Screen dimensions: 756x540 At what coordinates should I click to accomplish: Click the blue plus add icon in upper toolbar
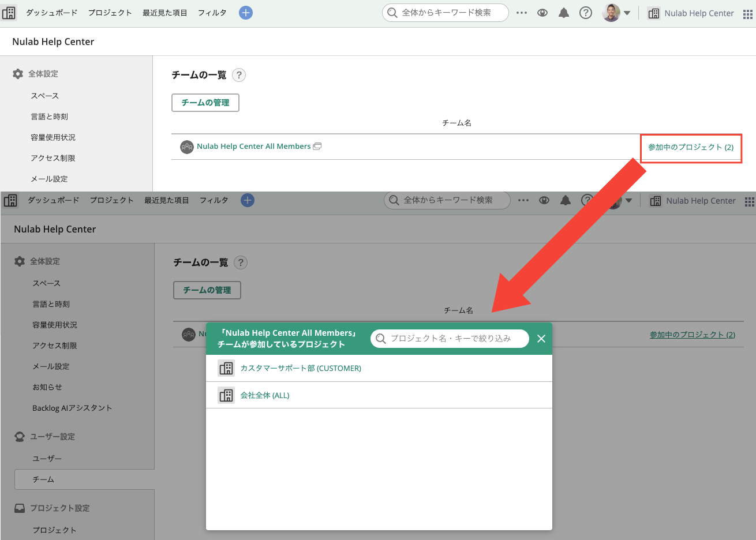pos(246,13)
